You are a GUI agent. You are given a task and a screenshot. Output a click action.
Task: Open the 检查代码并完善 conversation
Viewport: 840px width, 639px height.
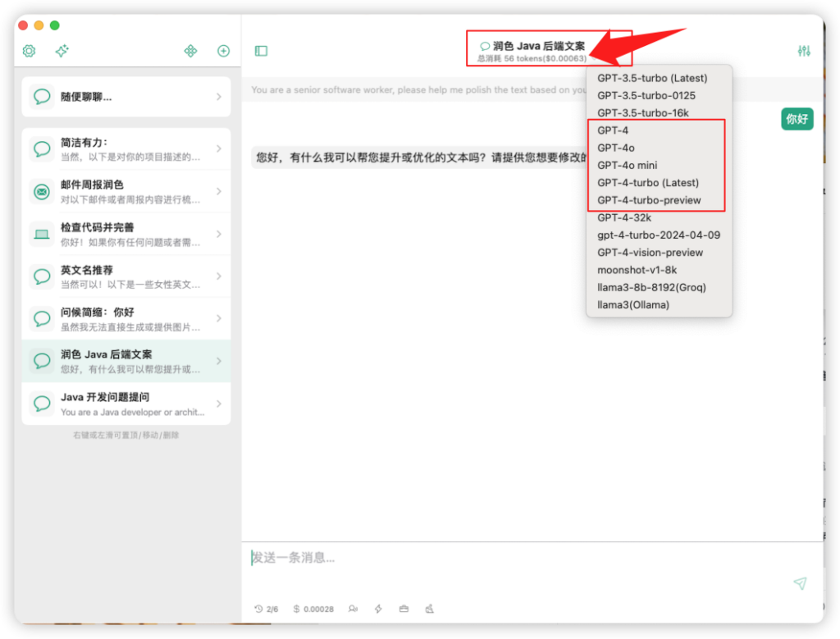[x=126, y=234]
